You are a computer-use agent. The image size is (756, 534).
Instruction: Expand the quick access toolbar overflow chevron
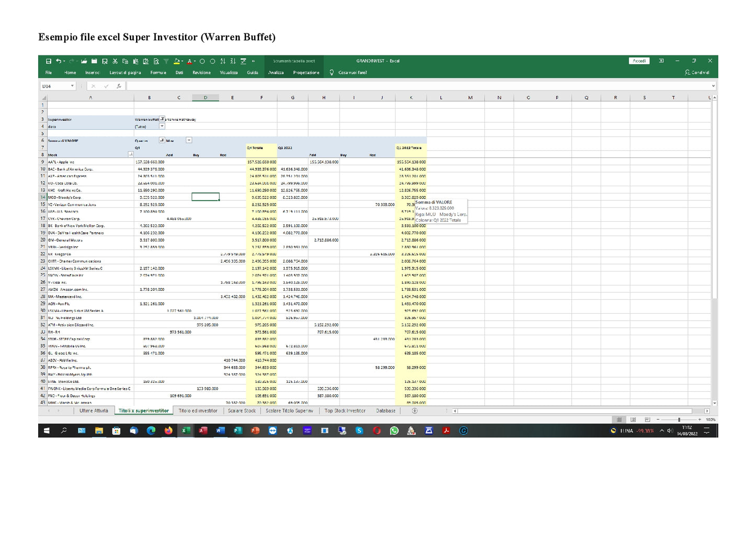[253, 61]
